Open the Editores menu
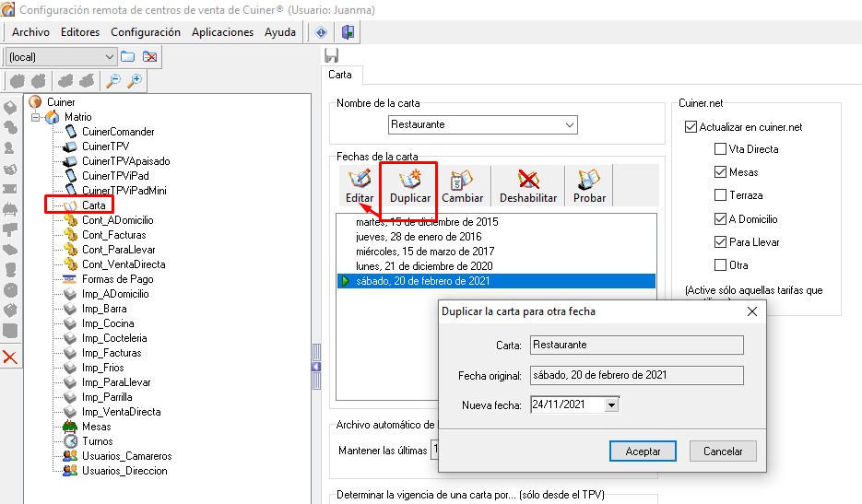Image resolution: width=862 pixels, height=504 pixels. point(80,32)
